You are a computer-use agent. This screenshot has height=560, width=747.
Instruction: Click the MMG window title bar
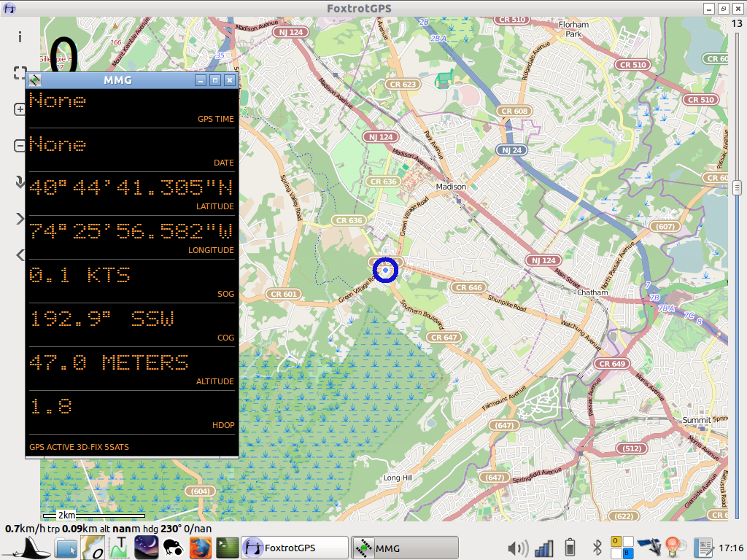(117, 80)
